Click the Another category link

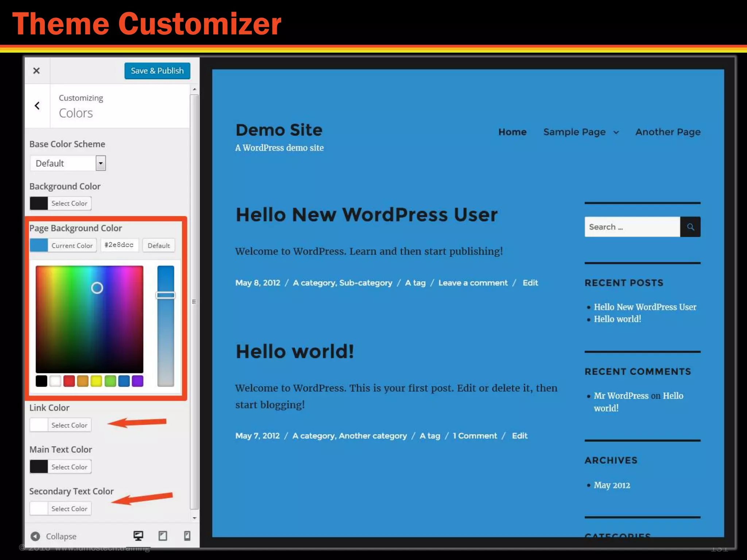(373, 436)
